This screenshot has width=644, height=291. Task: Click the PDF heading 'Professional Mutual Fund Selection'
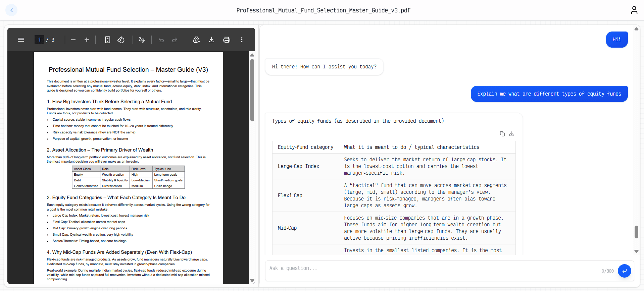point(128,70)
